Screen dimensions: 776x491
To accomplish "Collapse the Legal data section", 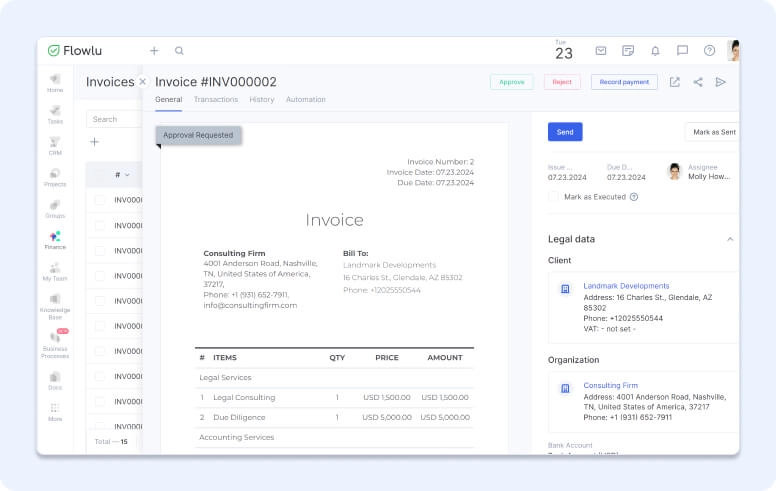I will click(730, 239).
